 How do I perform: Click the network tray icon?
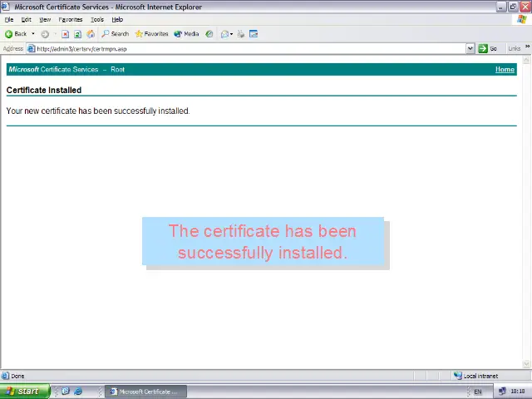coord(502,392)
